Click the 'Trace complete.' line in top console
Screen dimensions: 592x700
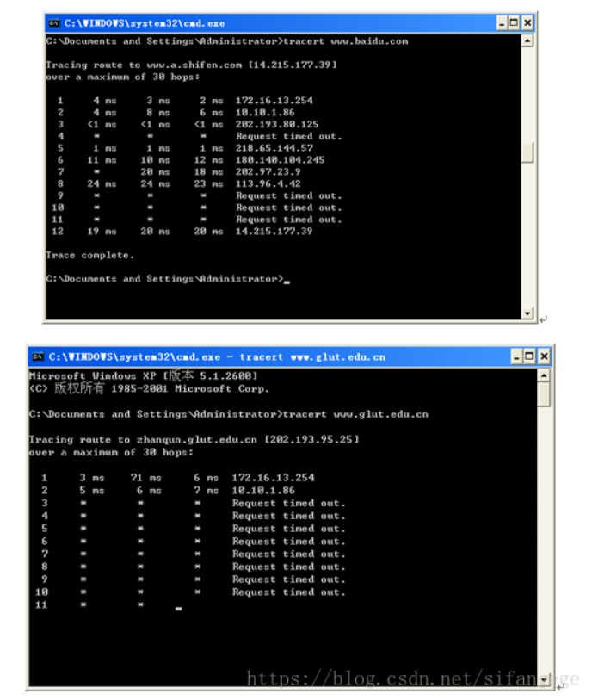[x=89, y=256]
